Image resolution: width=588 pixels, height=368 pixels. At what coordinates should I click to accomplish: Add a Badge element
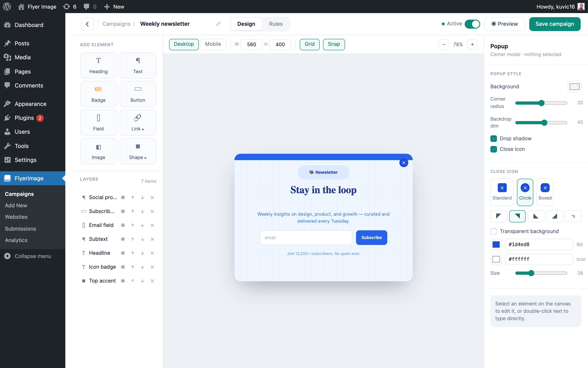click(x=98, y=94)
